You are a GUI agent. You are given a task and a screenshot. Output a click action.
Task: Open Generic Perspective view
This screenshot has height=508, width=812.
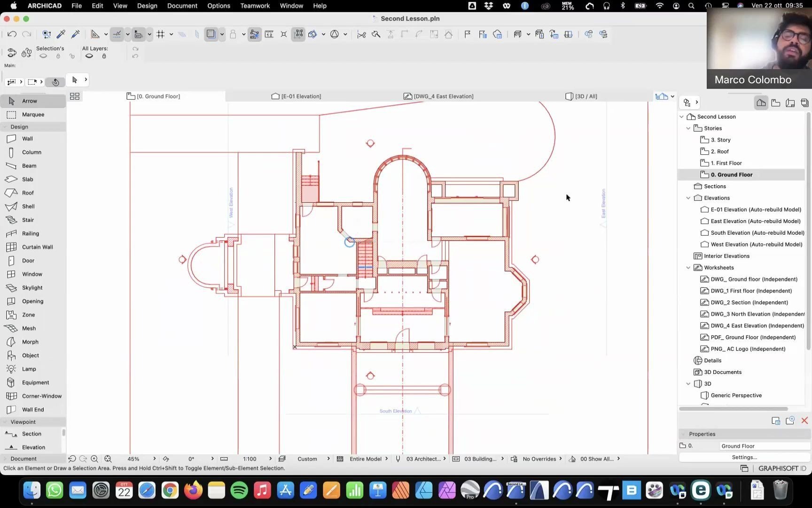[x=736, y=396]
